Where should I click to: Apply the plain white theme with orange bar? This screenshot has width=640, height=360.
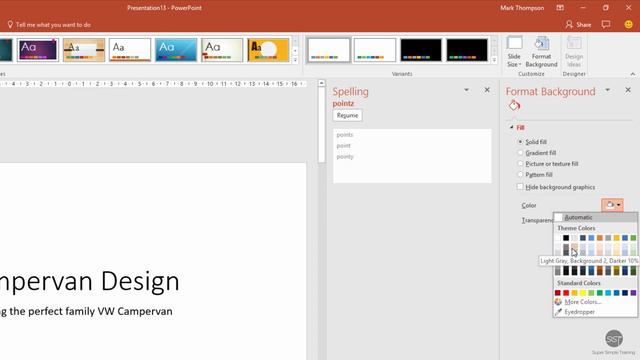[130, 50]
